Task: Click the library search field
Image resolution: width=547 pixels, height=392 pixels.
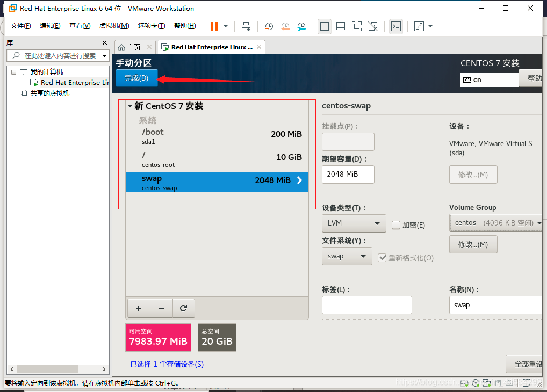Action: coord(57,55)
